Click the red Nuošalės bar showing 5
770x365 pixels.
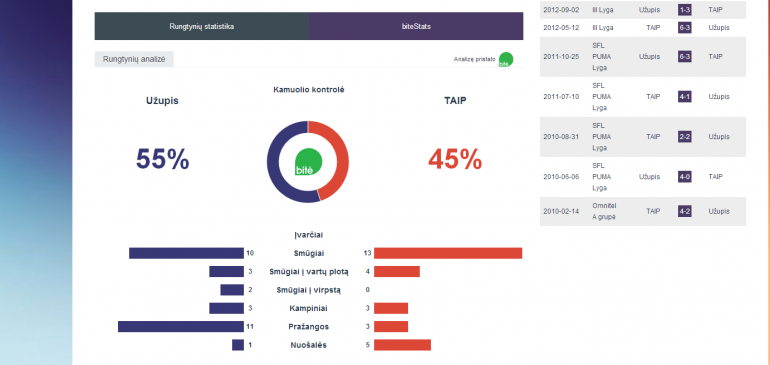tap(402, 345)
